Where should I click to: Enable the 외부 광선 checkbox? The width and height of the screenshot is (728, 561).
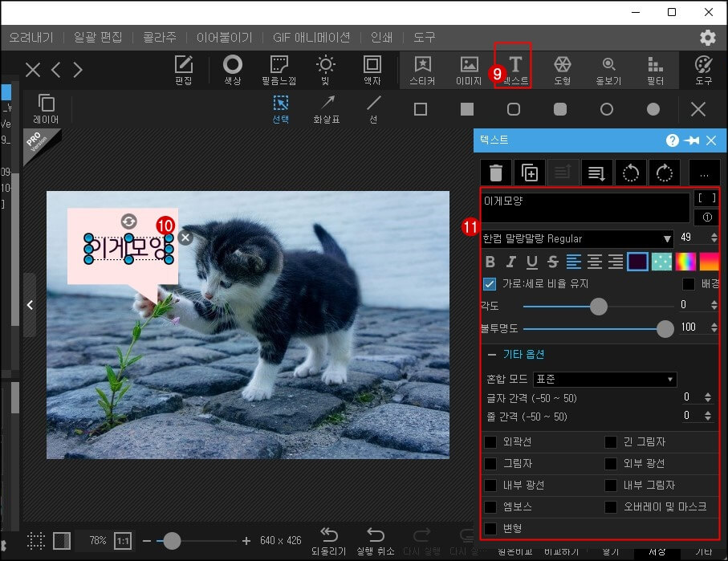[x=611, y=463]
